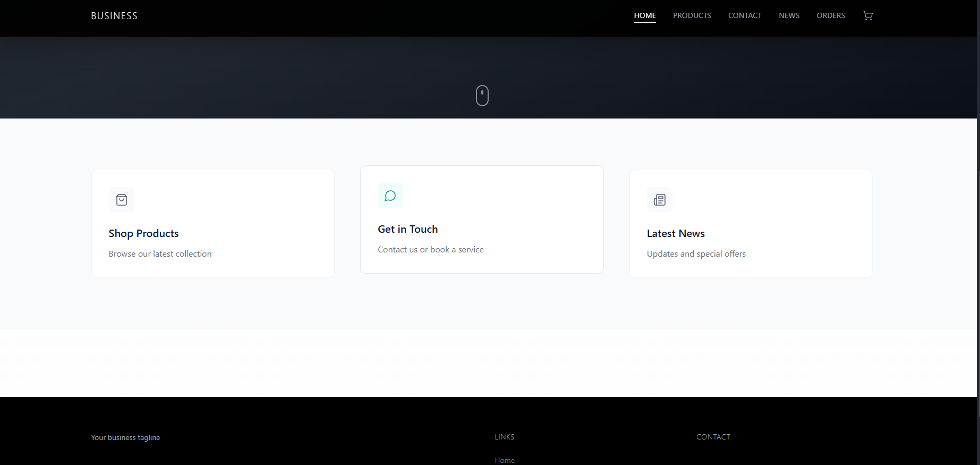The height and width of the screenshot is (465, 980).
Task: Go to the HOME nav item
Action: pyautogui.click(x=645, y=16)
